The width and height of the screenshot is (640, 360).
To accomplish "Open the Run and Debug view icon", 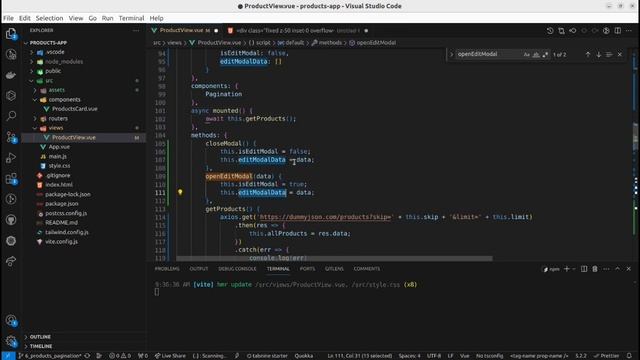I will [x=11, y=158].
